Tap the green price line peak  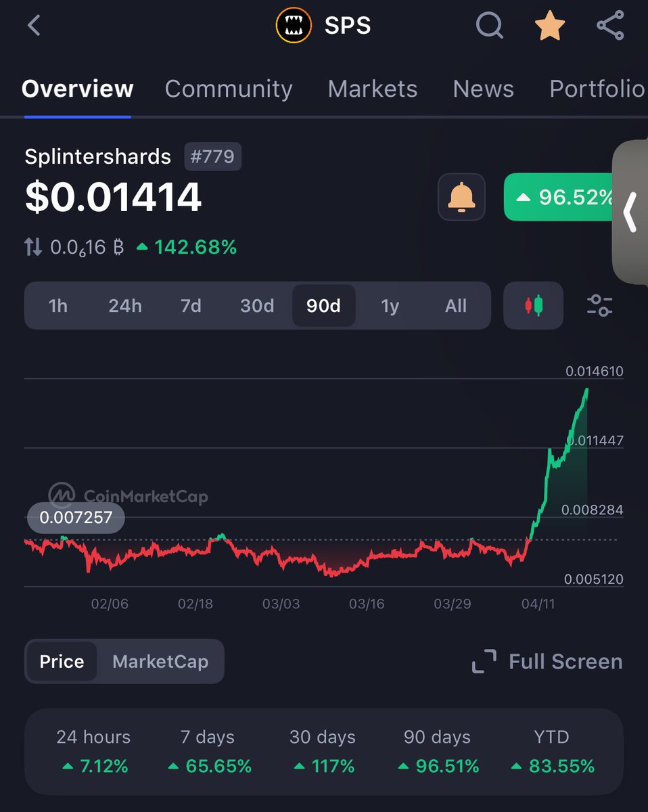[586, 390]
